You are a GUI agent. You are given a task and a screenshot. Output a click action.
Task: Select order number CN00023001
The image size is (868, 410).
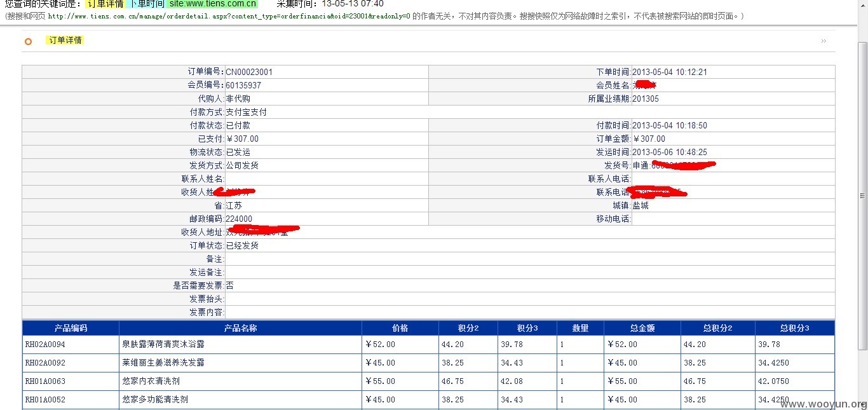[249, 72]
